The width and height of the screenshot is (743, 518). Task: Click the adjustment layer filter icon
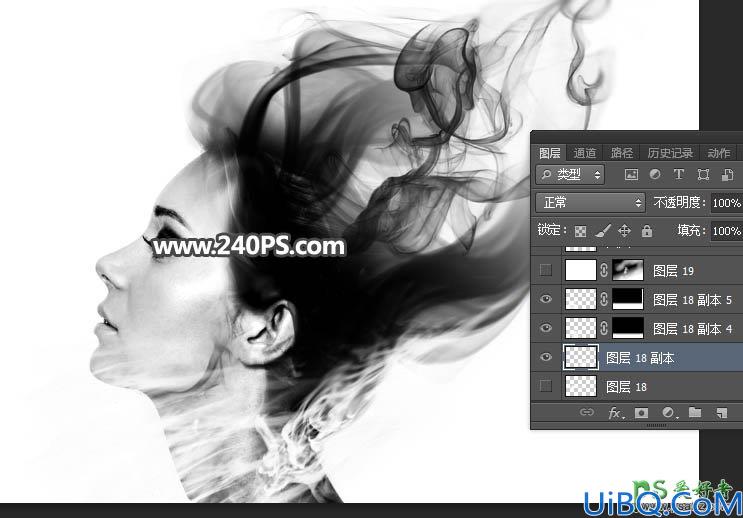click(655, 174)
